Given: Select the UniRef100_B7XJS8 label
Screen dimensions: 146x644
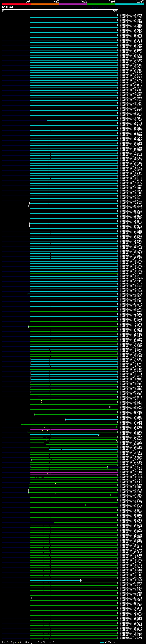Looking at the screenshot, I should [131, 598].
